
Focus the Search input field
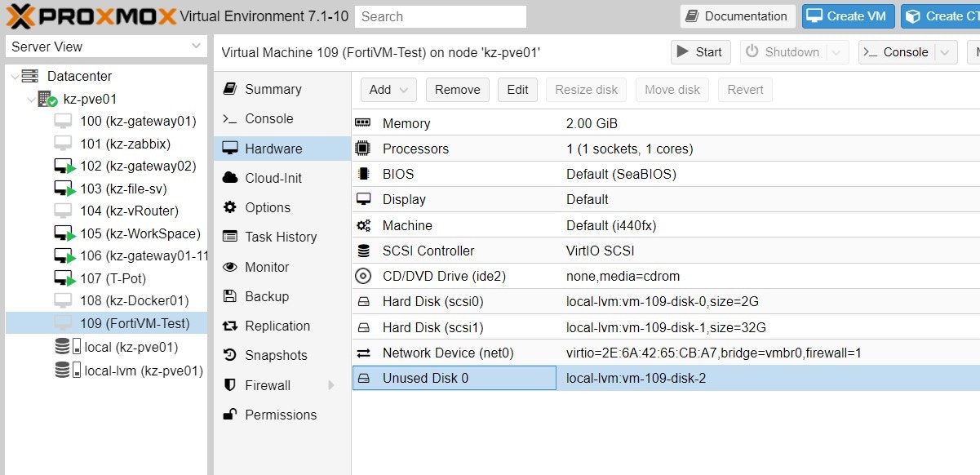[x=441, y=16]
